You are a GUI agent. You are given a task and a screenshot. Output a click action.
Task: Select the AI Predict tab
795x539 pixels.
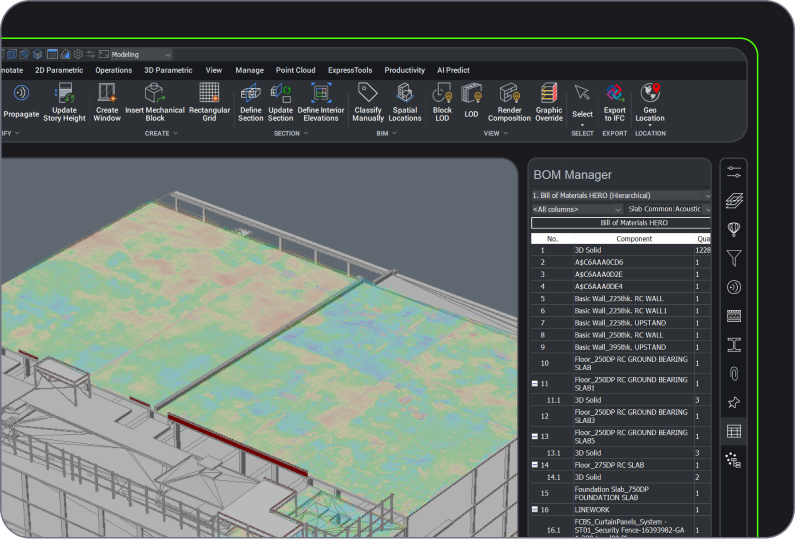[x=453, y=70]
